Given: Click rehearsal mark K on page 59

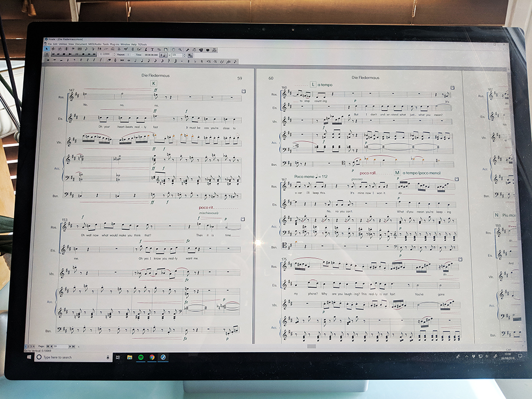Looking at the screenshot, I should click(154, 83).
